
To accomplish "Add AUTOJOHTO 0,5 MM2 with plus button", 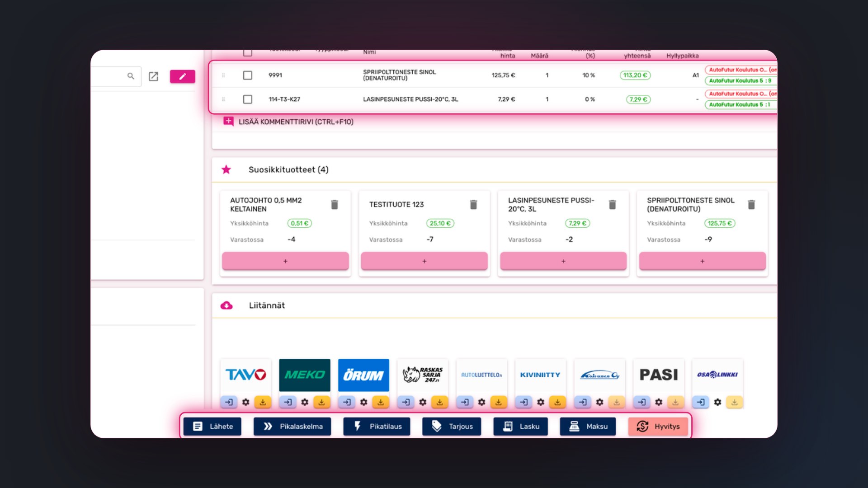I will tap(285, 261).
